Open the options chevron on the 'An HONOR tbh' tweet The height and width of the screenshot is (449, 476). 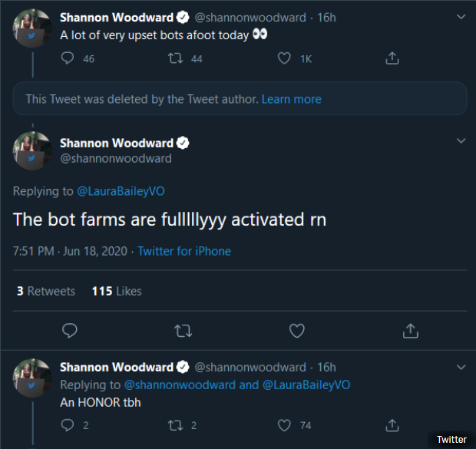(x=461, y=366)
